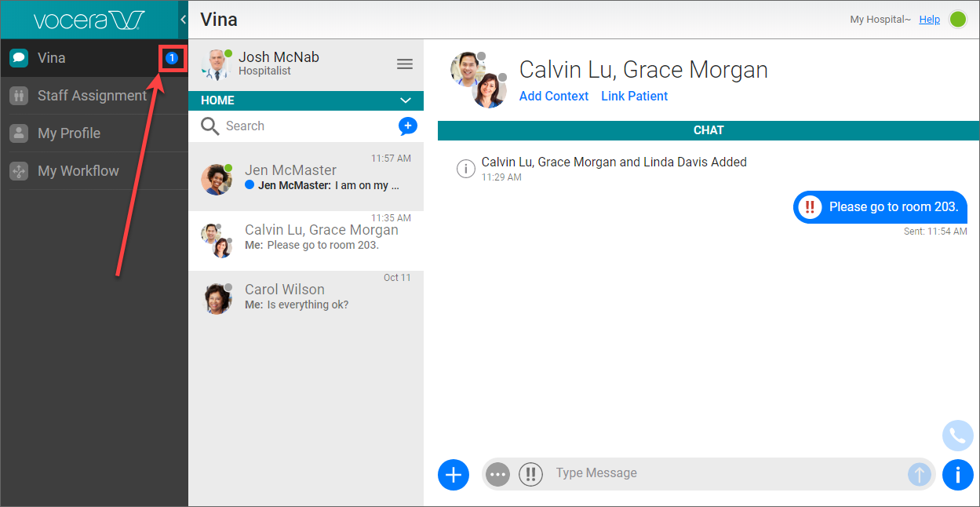The width and height of the screenshot is (980, 507).
Task: Click the send arrow button
Action: click(x=920, y=474)
